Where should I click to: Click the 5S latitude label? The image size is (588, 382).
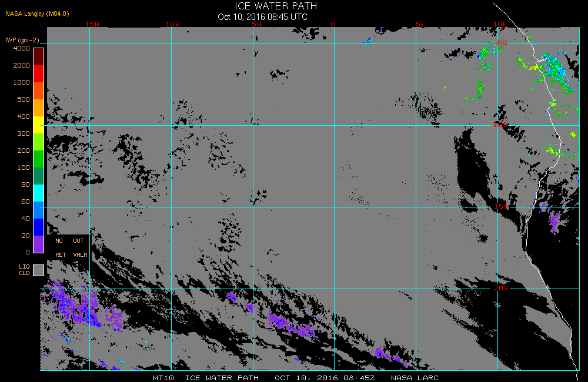click(x=502, y=43)
